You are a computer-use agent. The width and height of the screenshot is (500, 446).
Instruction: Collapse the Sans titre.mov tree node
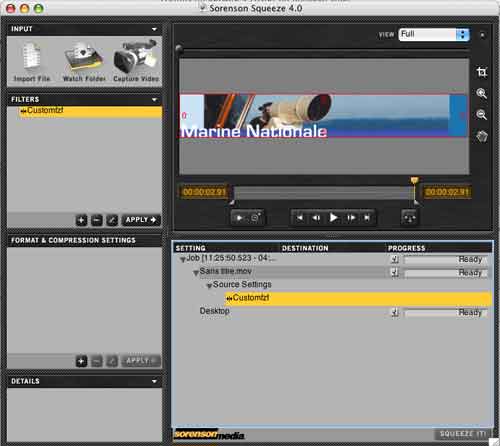click(196, 273)
